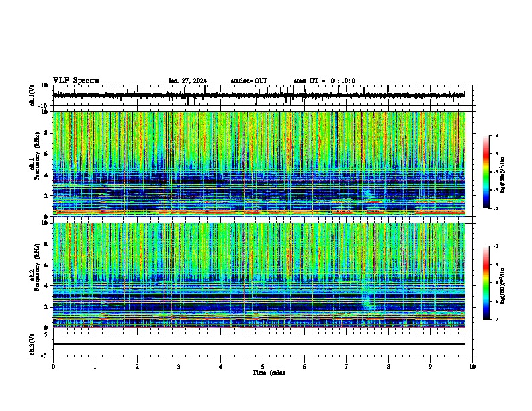The height and width of the screenshot is (411, 532).
Task: Click the time axis tick label "7"
Action: pos(347,367)
